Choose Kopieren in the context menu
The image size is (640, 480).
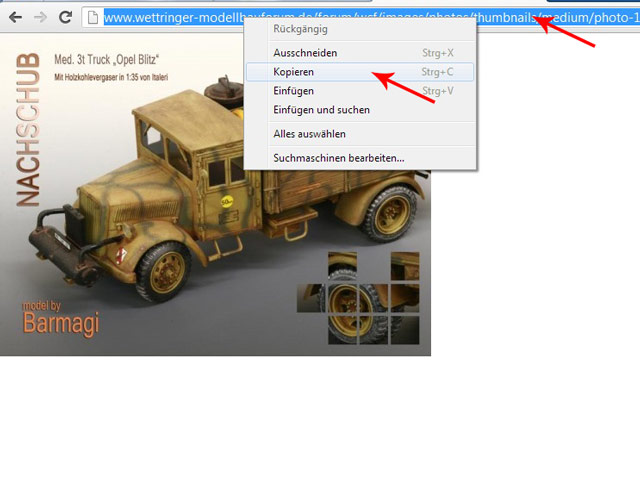click(x=360, y=72)
